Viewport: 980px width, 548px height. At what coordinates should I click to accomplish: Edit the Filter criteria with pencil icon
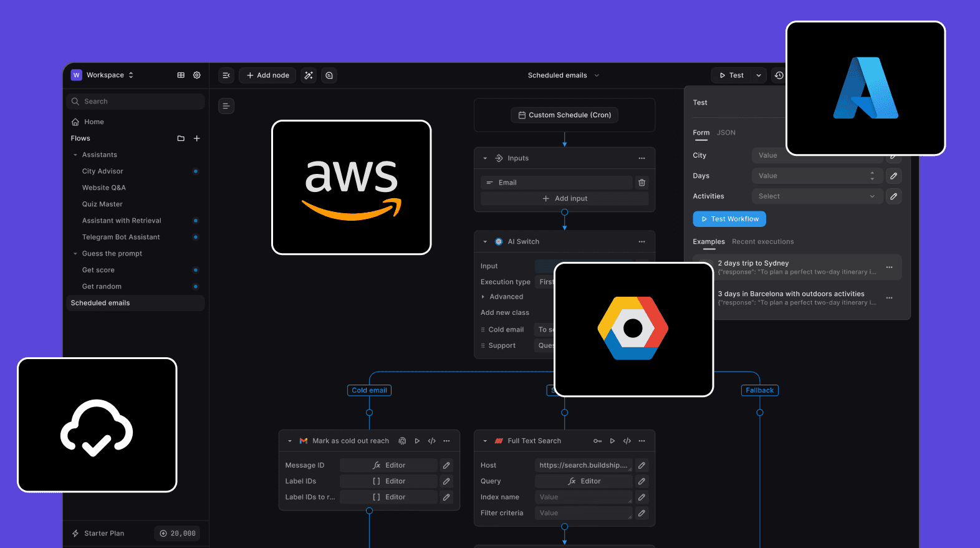coord(641,513)
